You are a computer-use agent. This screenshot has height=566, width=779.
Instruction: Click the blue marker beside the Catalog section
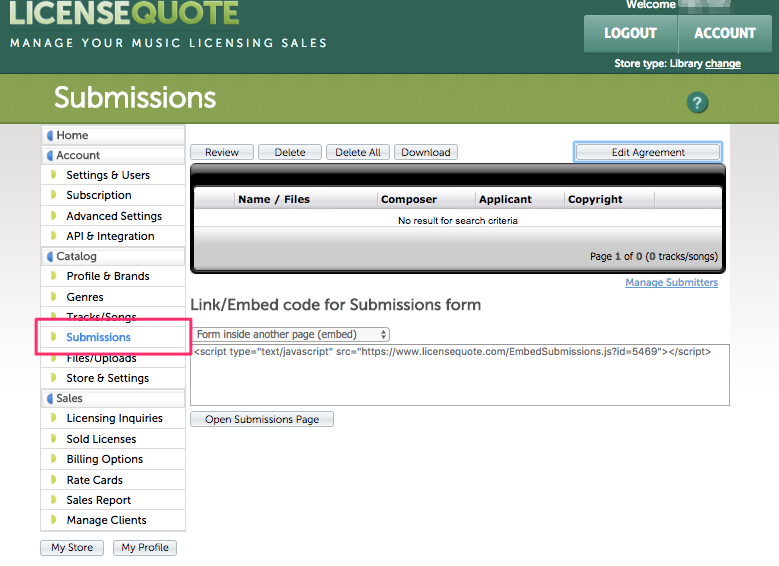[50, 257]
